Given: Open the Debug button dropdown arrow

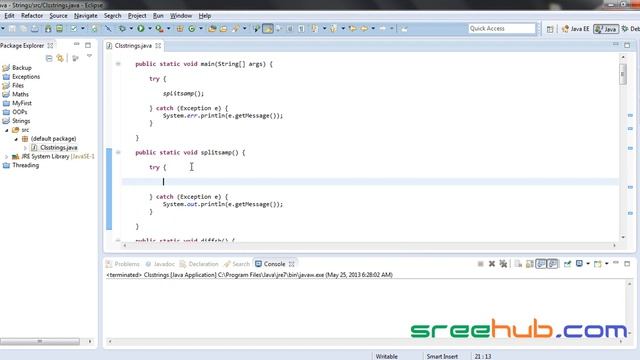Looking at the screenshot, I should (131, 28).
